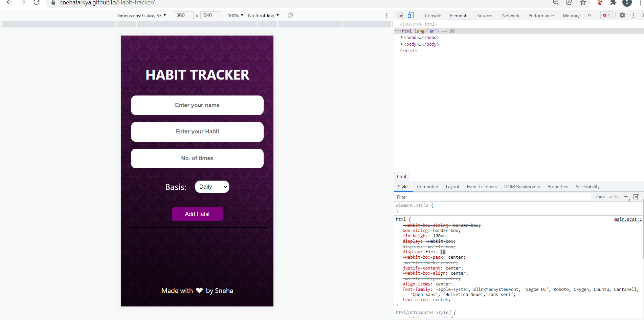
Task: Open the flex layout editor badge
Action: coord(443,252)
